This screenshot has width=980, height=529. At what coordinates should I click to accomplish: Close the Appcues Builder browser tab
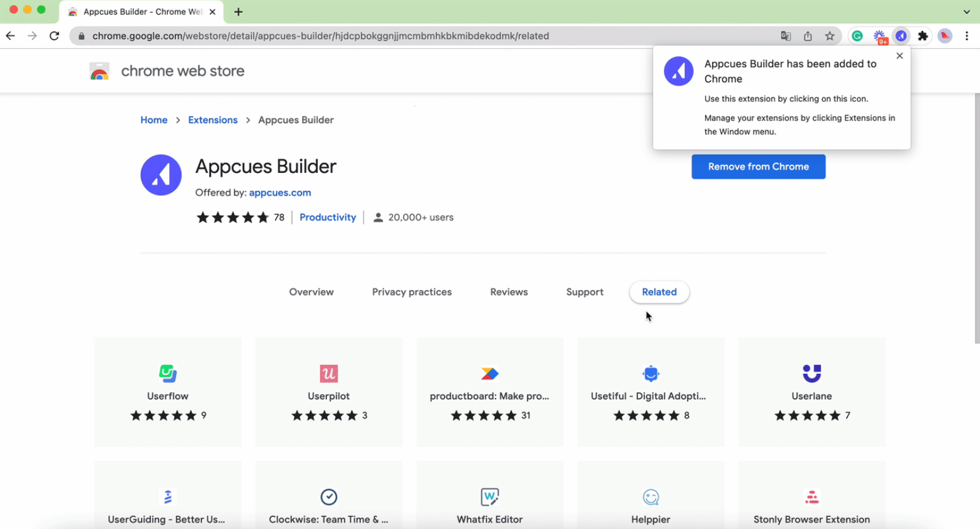coord(212,11)
